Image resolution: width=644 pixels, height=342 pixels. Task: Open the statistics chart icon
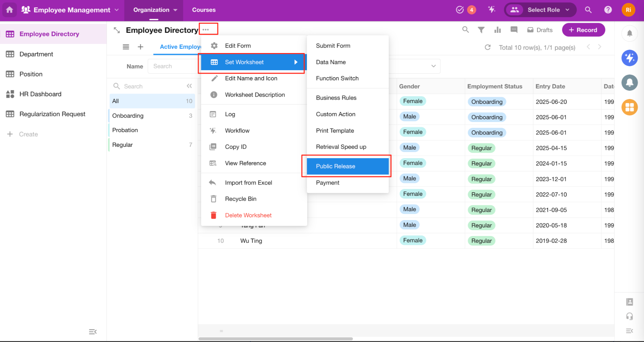[498, 30]
